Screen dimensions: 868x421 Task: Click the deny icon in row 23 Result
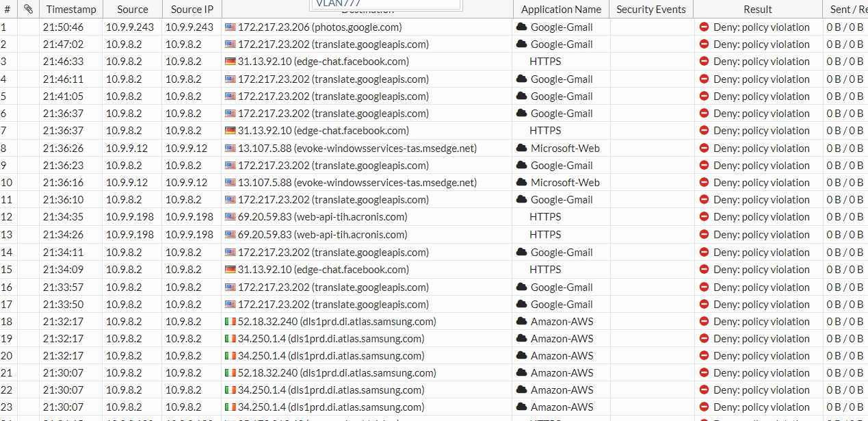pos(704,407)
